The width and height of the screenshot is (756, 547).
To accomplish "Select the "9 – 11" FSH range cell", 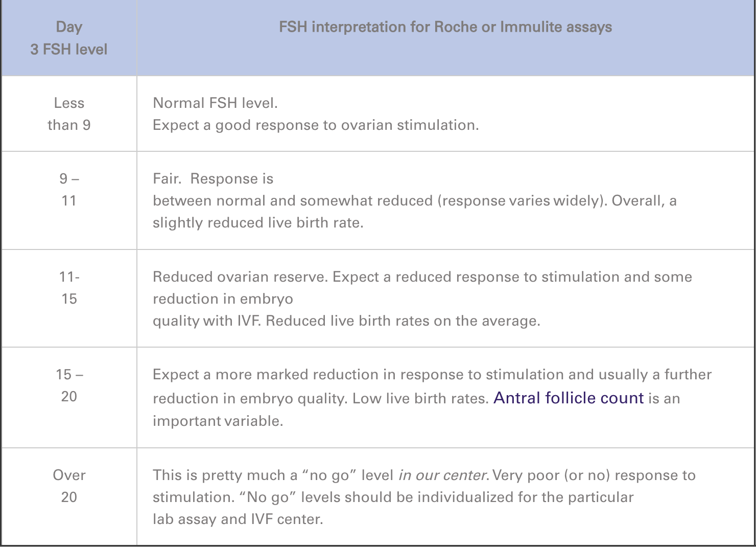I will [x=69, y=190].
